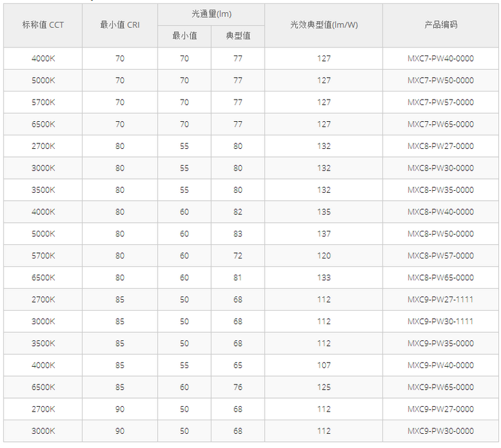This screenshot has width=501, height=448.
Task: Select product code MXC9-PW27-0000
Action: [441, 409]
